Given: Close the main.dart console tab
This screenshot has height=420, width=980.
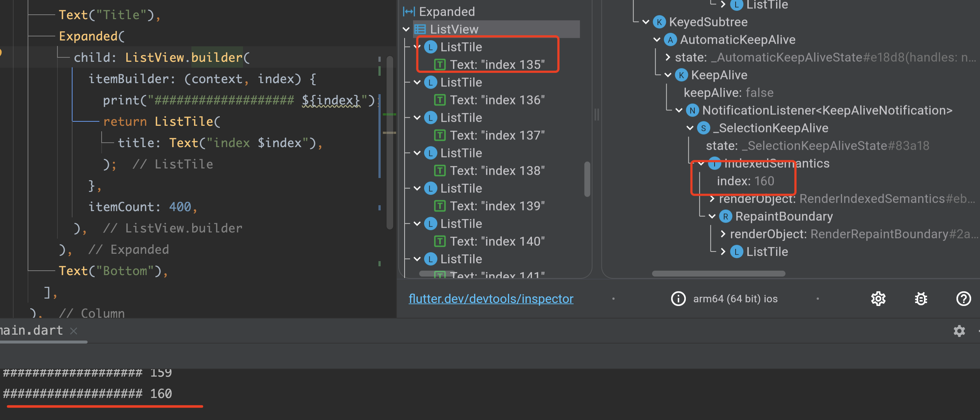Looking at the screenshot, I should [x=74, y=331].
